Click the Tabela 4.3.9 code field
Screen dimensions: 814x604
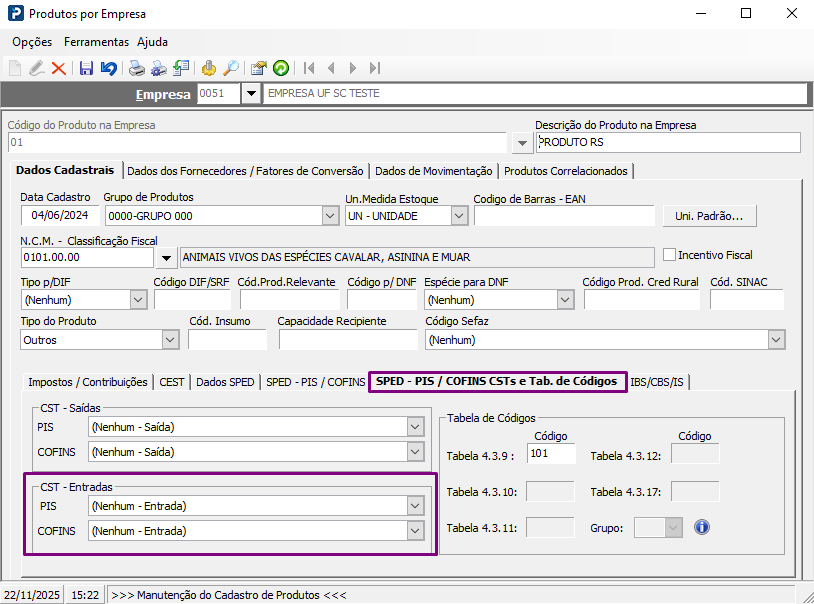551,455
